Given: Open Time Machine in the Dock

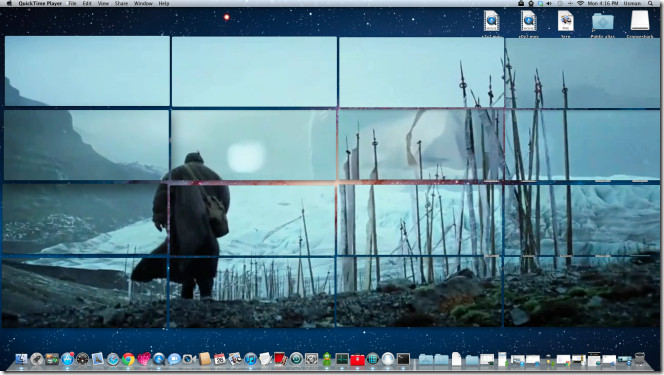Looking at the screenshot, I should pos(296,359).
